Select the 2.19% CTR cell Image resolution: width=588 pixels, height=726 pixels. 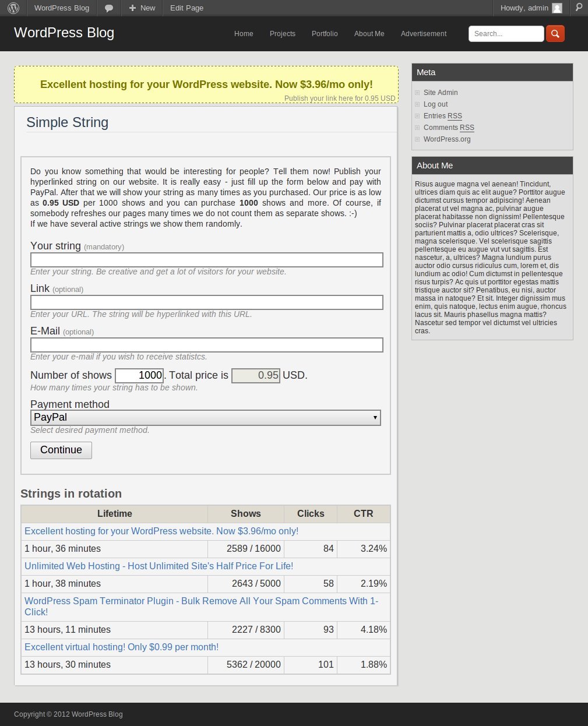pos(364,584)
